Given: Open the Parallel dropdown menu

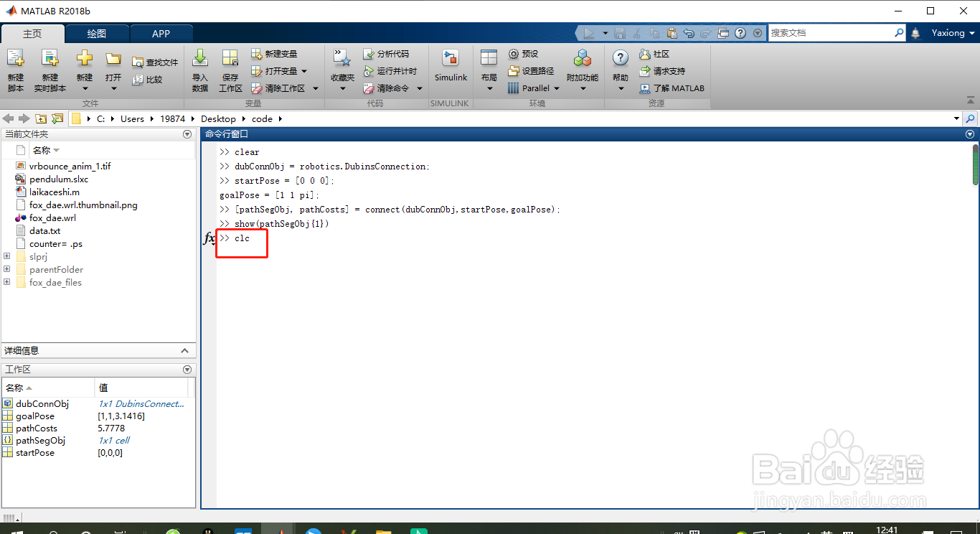Looking at the screenshot, I should [556, 88].
